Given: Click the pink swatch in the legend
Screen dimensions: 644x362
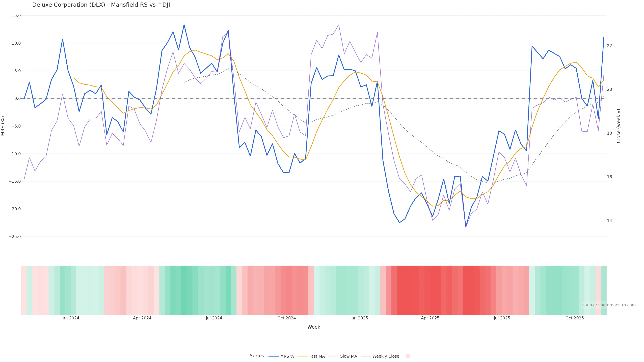Looking at the screenshot, I should point(408,356).
